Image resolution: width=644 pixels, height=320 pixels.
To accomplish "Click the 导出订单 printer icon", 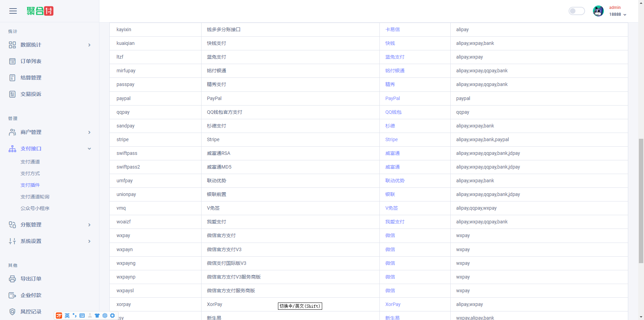I will coord(12,279).
